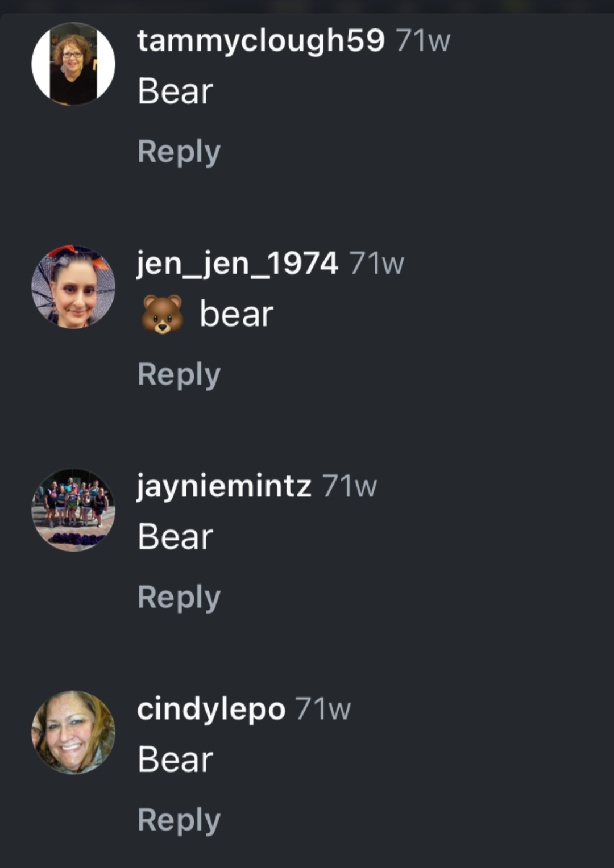614x868 pixels.
Task: Reply to jen_jen_1974's comment
Action: click(179, 374)
